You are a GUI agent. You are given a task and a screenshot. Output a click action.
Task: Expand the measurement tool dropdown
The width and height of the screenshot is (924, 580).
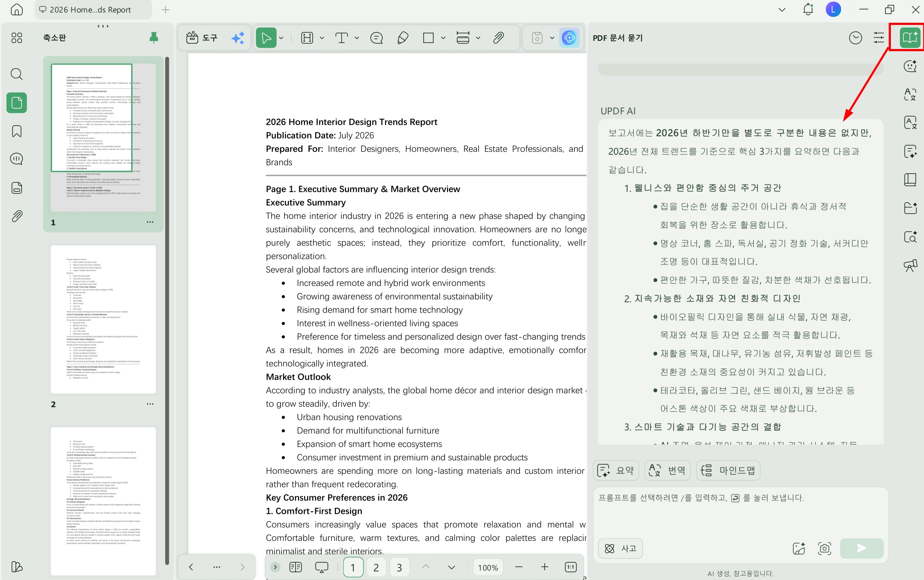tap(478, 38)
